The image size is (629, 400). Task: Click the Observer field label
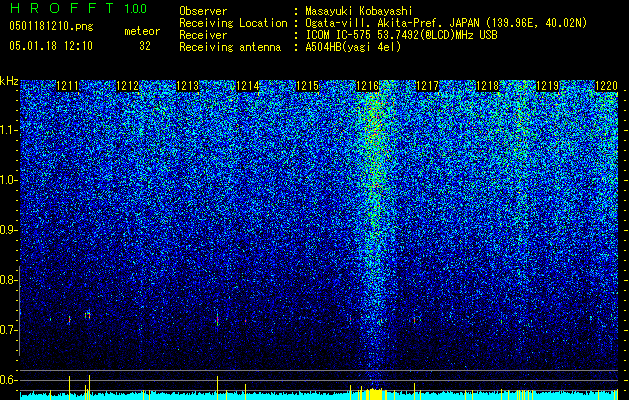[x=203, y=11]
